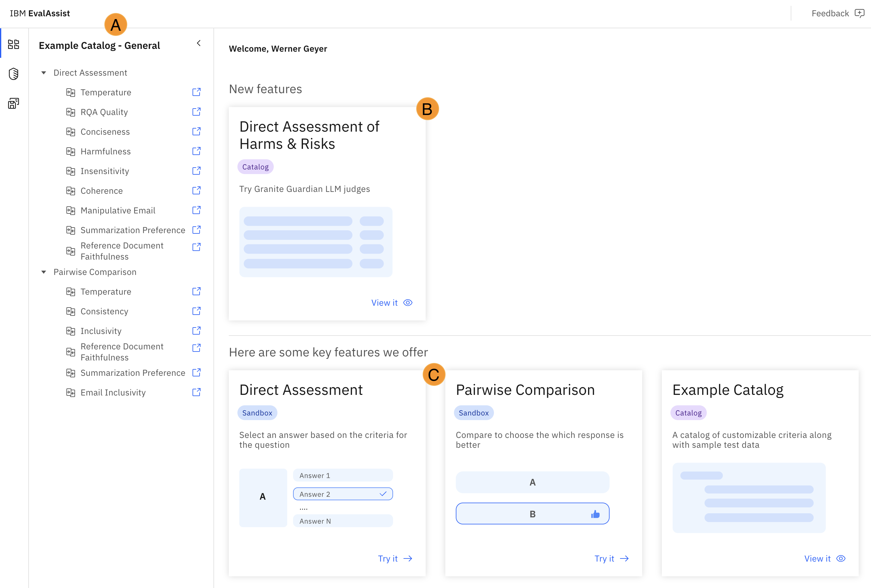Select RQA Quality in catalog tree
The height and width of the screenshot is (588, 871).
[x=104, y=112]
